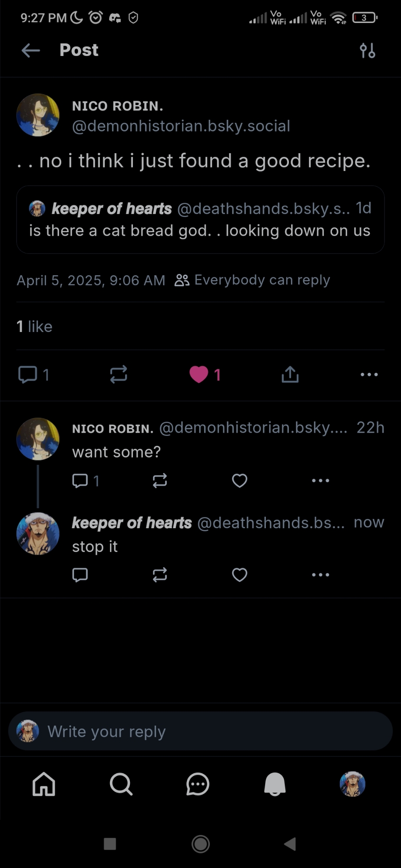The width and height of the screenshot is (401, 868).
Task: Open more options on "want some?" reply
Action: click(x=320, y=480)
